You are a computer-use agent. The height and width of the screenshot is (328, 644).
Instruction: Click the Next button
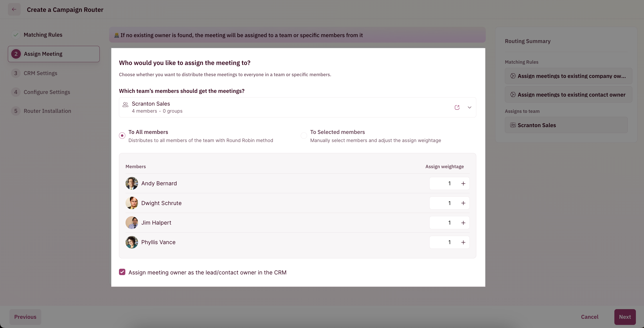(625, 317)
